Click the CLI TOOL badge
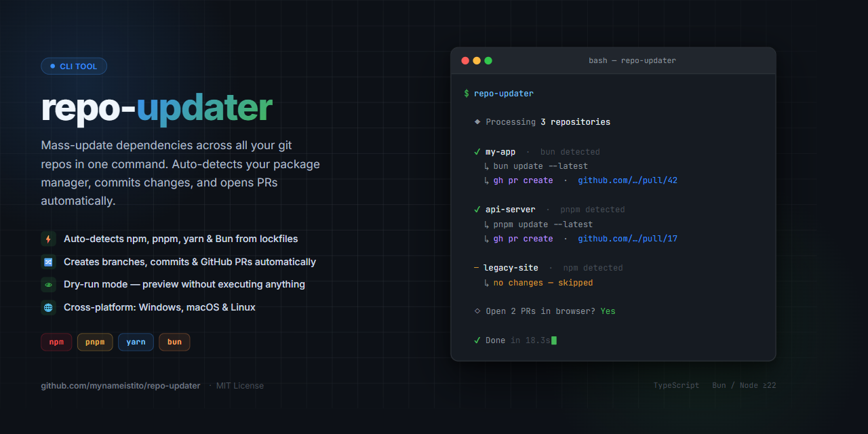This screenshot has height=434, width=868. 74,66
